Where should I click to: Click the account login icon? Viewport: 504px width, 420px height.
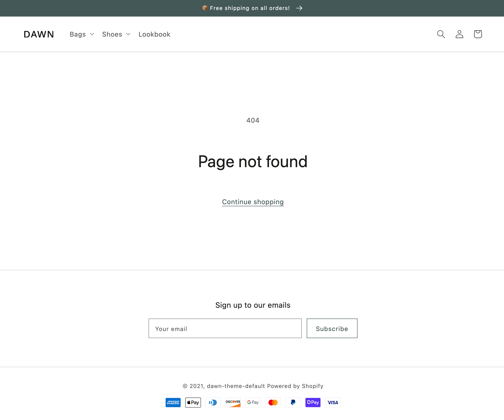pyautogui.click(x=459, y=34)
